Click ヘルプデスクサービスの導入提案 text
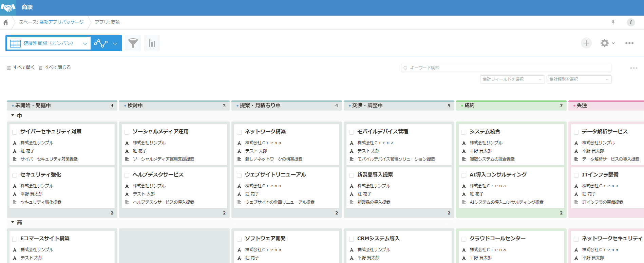This screenshot has height=263, width=644. (163, 202)
